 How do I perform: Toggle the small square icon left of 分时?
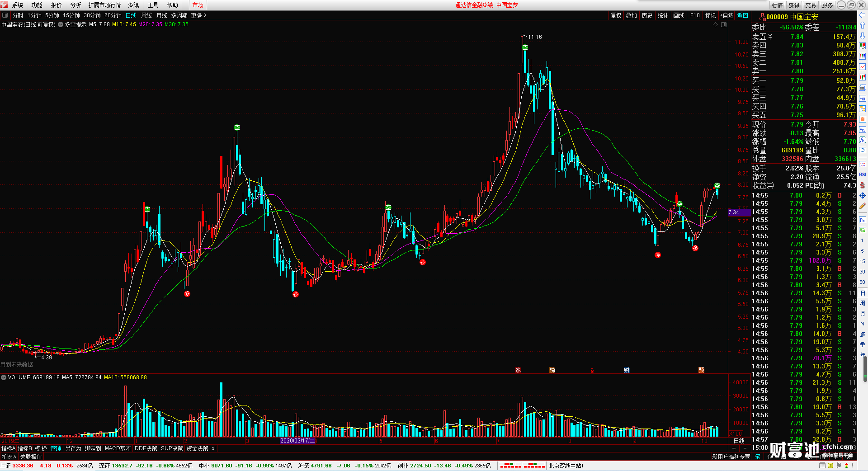(x=5, y=15)
